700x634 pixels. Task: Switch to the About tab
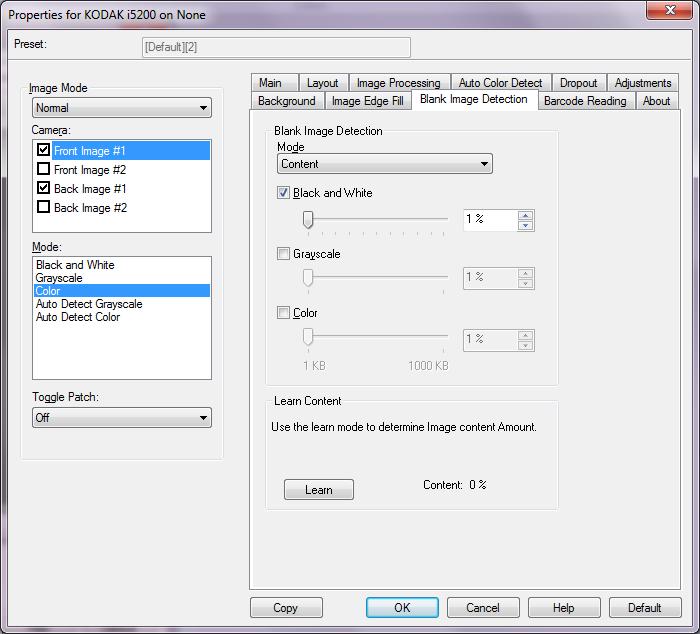click(656, 101)
